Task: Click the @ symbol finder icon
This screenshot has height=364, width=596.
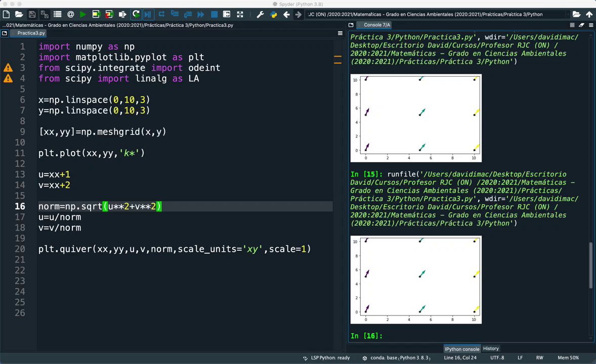Action: click(x=70, y=15)
